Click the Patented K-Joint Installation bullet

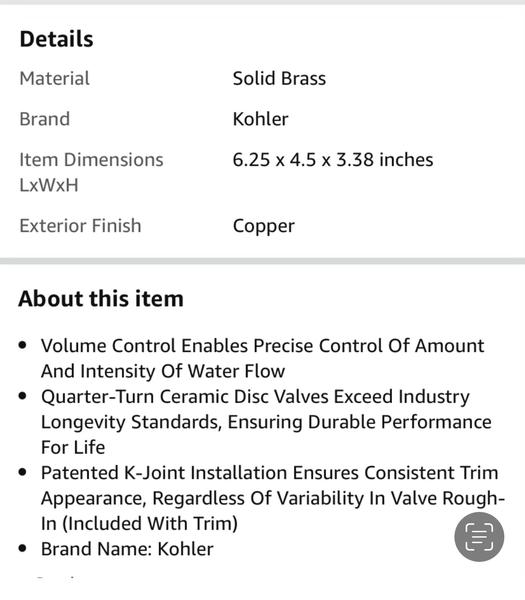273,498
